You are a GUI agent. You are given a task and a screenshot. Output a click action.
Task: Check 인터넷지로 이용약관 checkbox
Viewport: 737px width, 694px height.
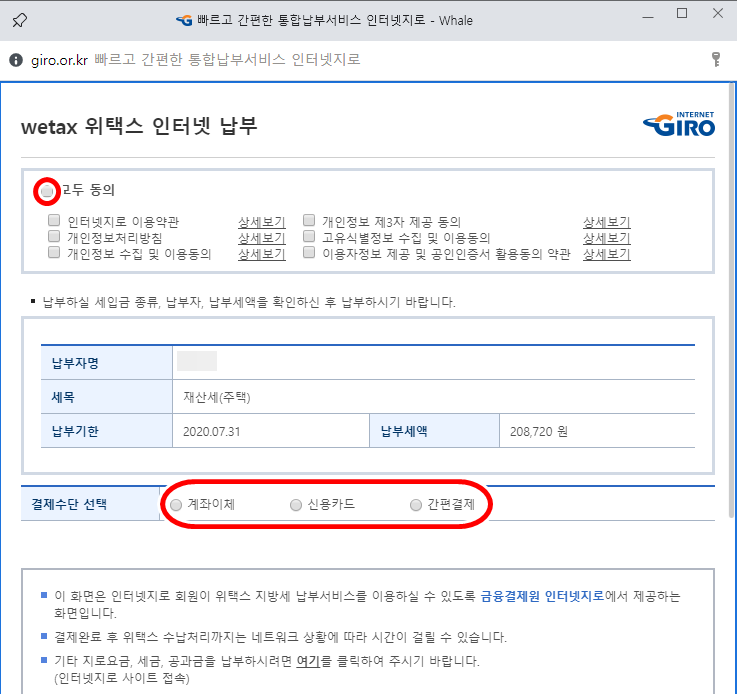pyautogui.click(x=54, y=220)
